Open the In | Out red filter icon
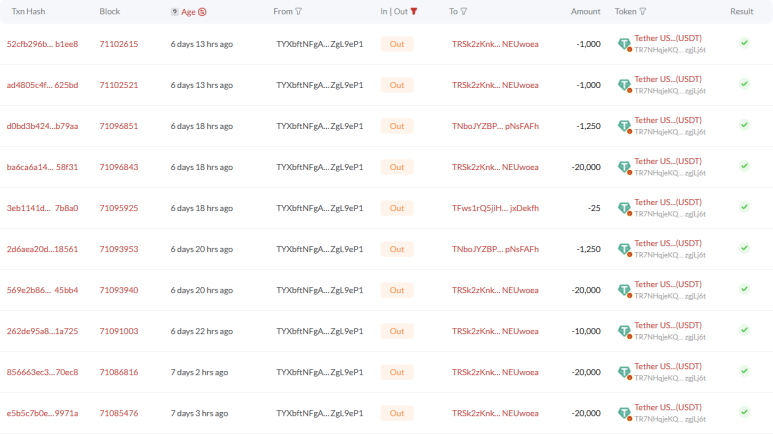Screen dimensions: 773x434 coord(414,11)
